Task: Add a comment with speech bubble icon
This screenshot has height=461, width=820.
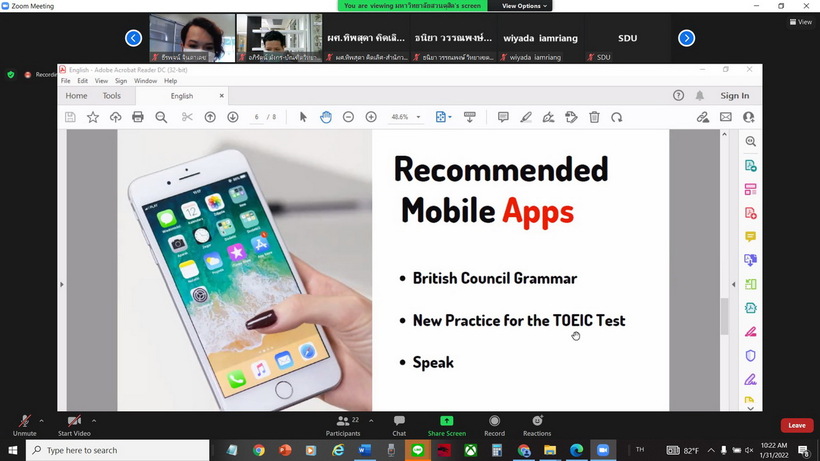Action: pyautogui.click(x=503, y=117)
